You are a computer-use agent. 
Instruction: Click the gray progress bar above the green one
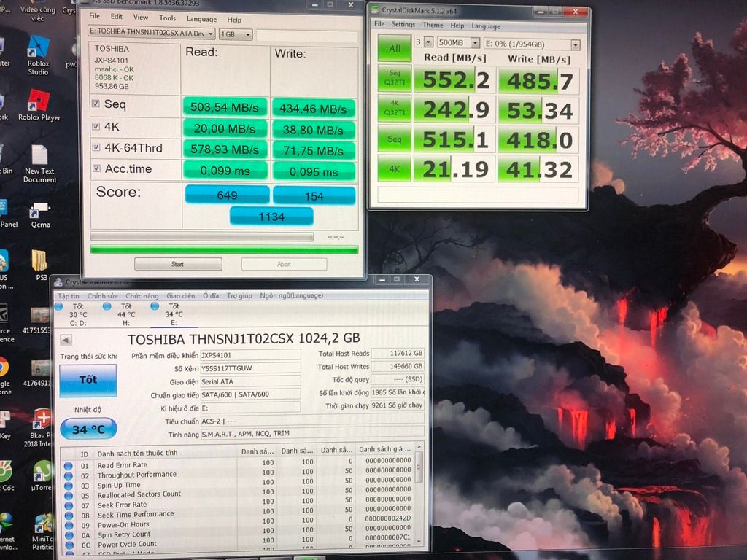coord(201,237)
